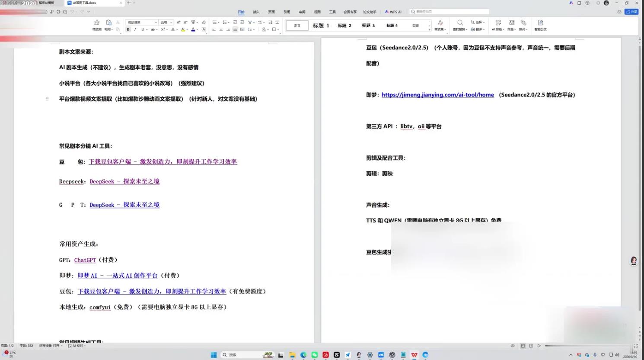644x360 pixels.
Task: Switch to the 审阅 (Review) ribbon tab
Action: 302,12
